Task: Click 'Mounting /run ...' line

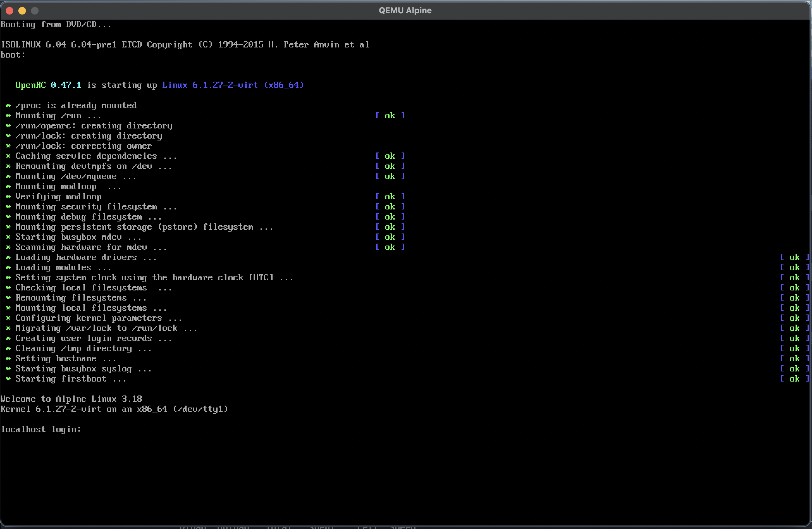Action: (x=58, y=116)
